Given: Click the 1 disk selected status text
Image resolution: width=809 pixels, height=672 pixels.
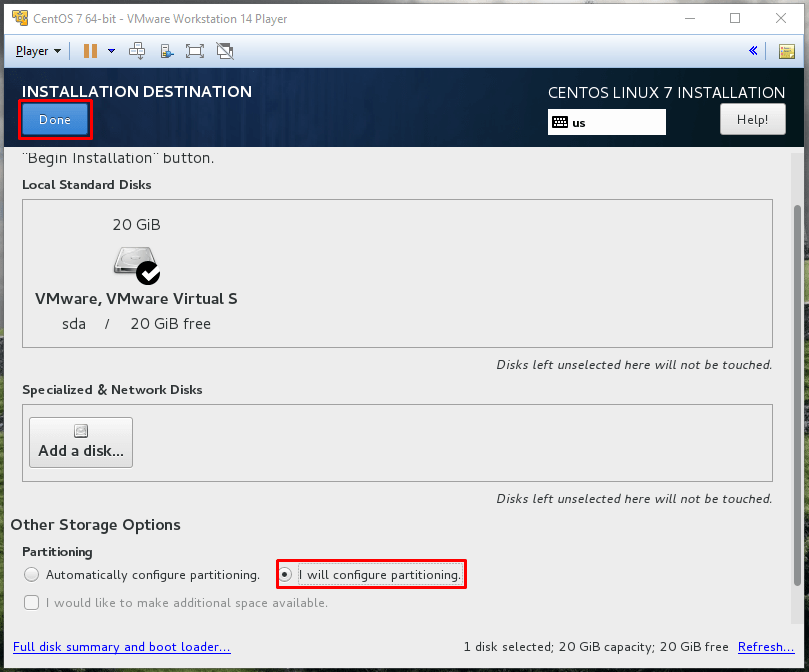Looking at the screenshot, I should (596, 647).
